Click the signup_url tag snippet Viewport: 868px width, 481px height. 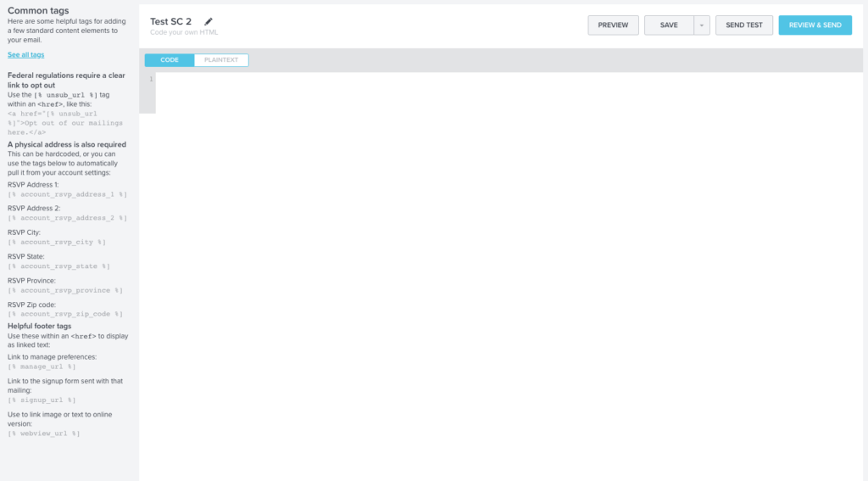[x=42, y=400]
